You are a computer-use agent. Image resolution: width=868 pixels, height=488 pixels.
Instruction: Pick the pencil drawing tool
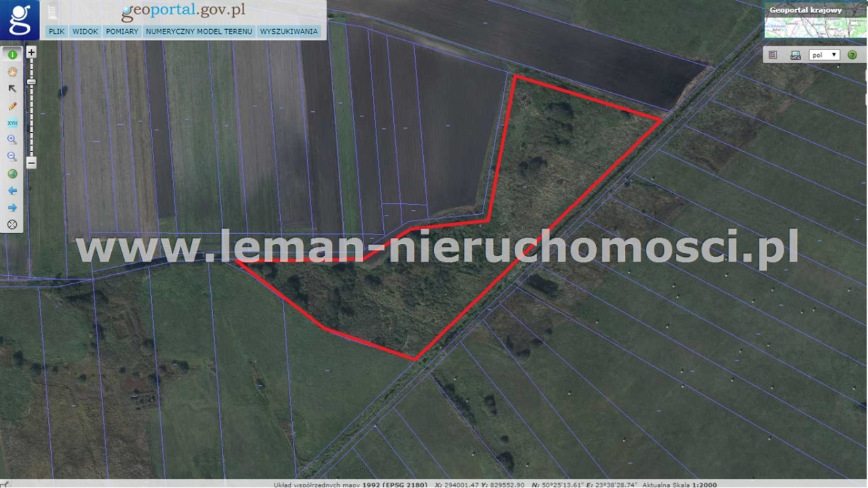pyautogui.click(x=12, y=106)
